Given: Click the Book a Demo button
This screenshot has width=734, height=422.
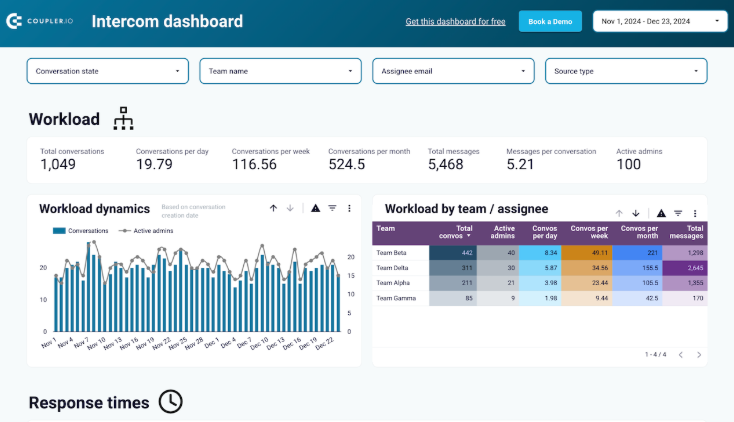Looking at the screenshot, I should coord(550,21).
